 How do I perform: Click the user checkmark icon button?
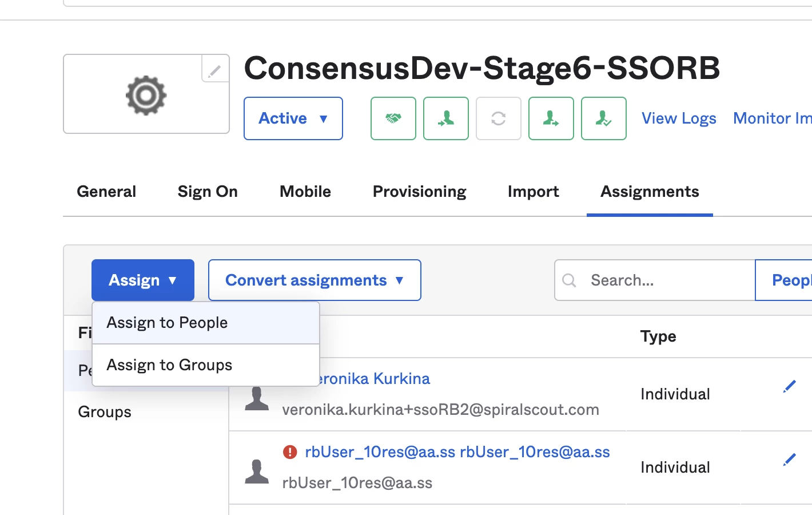[603, 118]
